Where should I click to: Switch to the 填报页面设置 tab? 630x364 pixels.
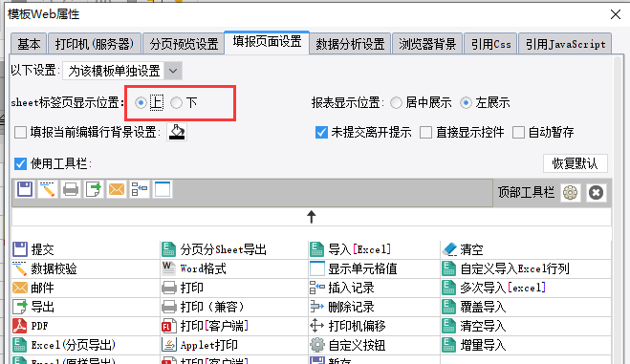pyautogui.click(x=267, y=42)
